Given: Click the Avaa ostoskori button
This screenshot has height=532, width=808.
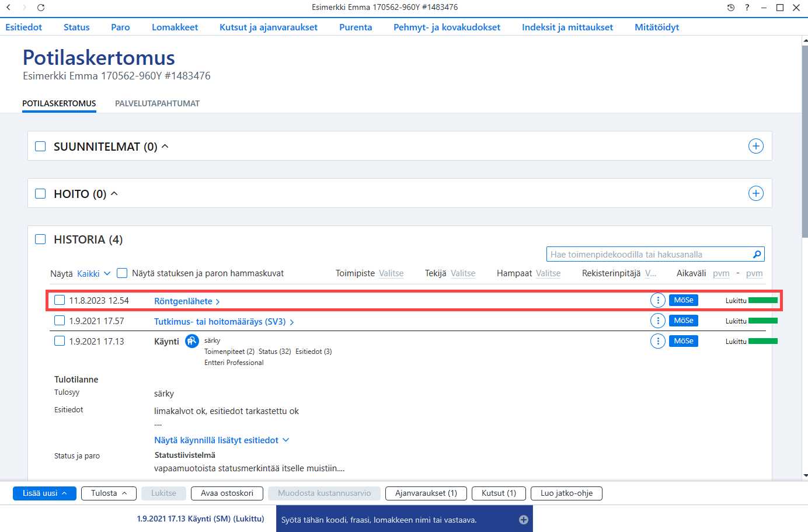Looking at the screenshot, I should coord(227,493).
